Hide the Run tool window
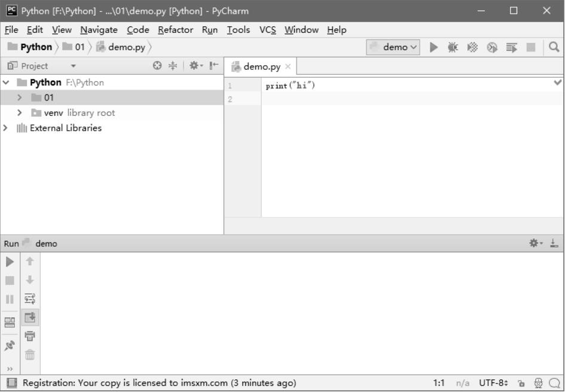The height and width of the screenshot is (392, 565). click(x=554, y=243)
